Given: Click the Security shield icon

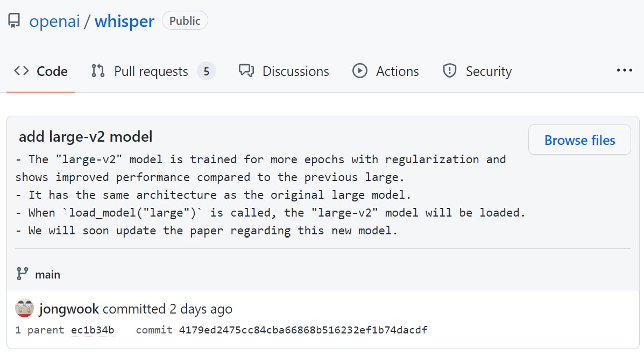Looking at the screenshot, I should point(450,71).
